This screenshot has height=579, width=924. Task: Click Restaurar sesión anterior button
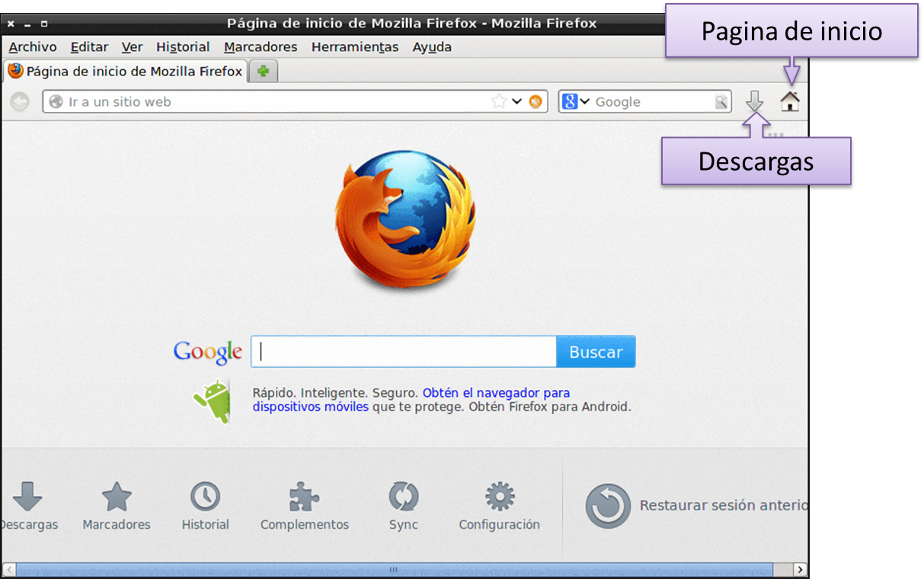pyautogui.click(x=696, y=506)
